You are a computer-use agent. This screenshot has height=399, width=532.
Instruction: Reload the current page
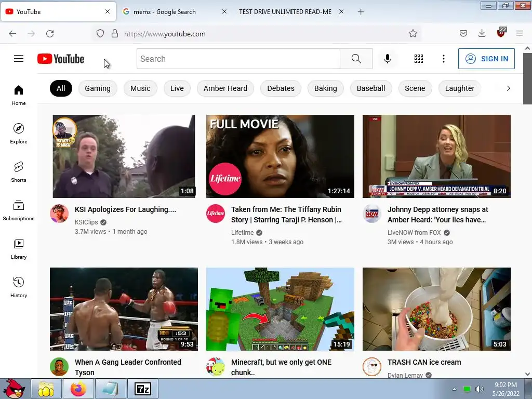pyautogui.click(x=50, y=34)
